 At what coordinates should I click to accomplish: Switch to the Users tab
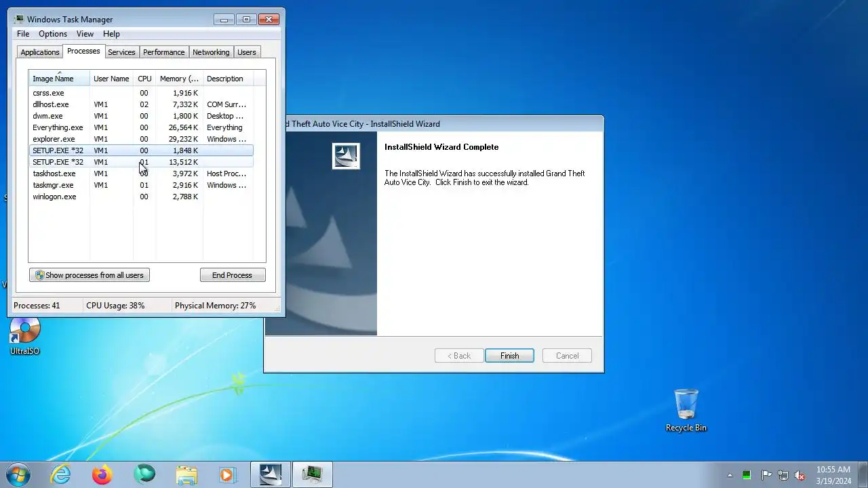[x=247, y=52]
